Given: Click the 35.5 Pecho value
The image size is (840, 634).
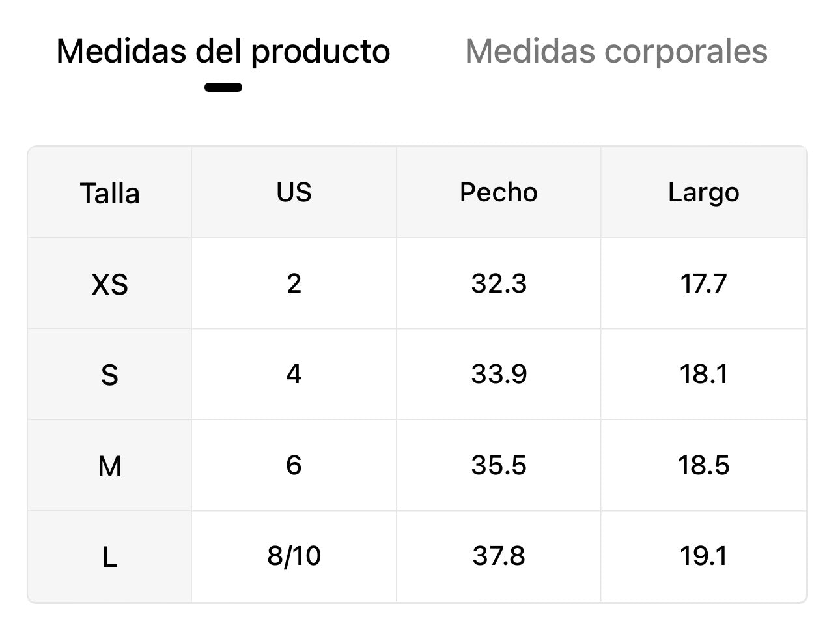Looking at the screenshot, I should coord(498,465).
